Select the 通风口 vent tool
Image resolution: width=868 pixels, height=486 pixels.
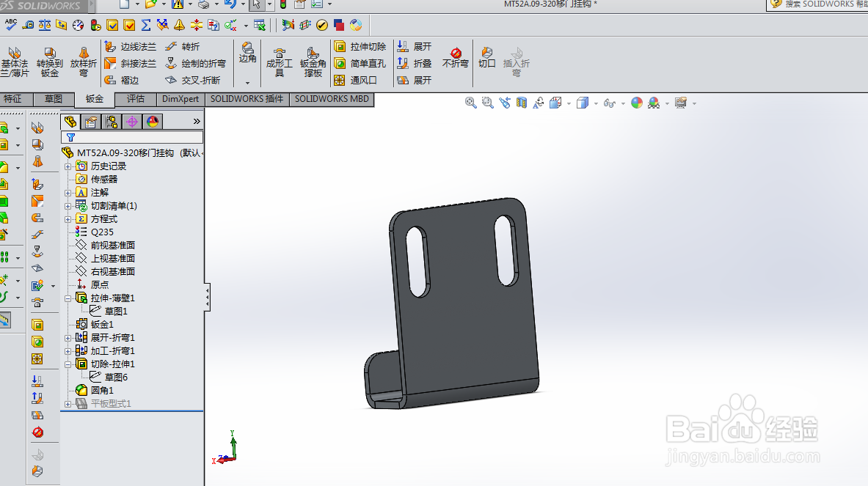(x=355, y=80)
